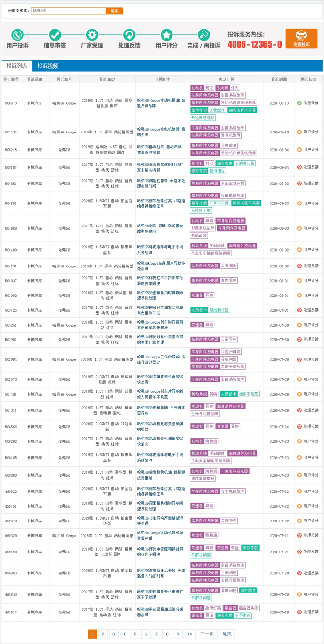Click 处理反馈 status icon for complaint 502981
This screenshot has height=644, width=324.
[x=299, y=340]
